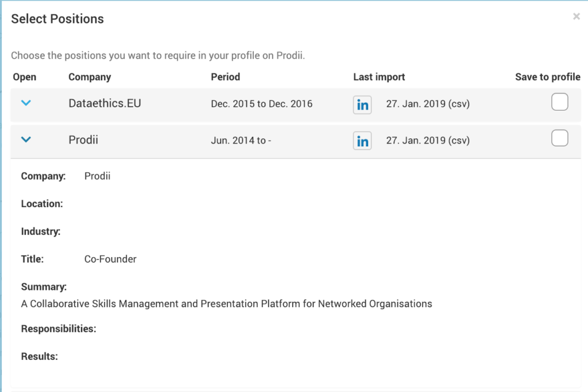Click the Prodii value beside Company label
This screenshot has height=392, width=588.
[x=97, y=176]
